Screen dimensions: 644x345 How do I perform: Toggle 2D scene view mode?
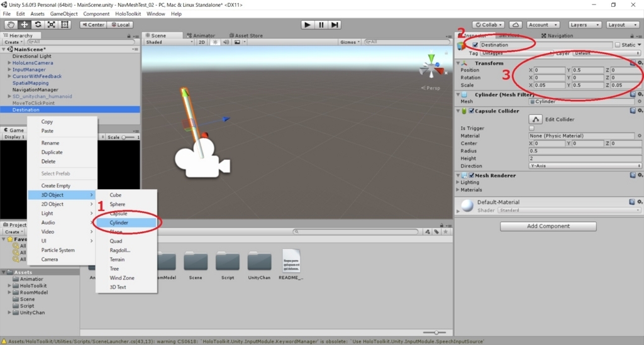click(202, 42)
